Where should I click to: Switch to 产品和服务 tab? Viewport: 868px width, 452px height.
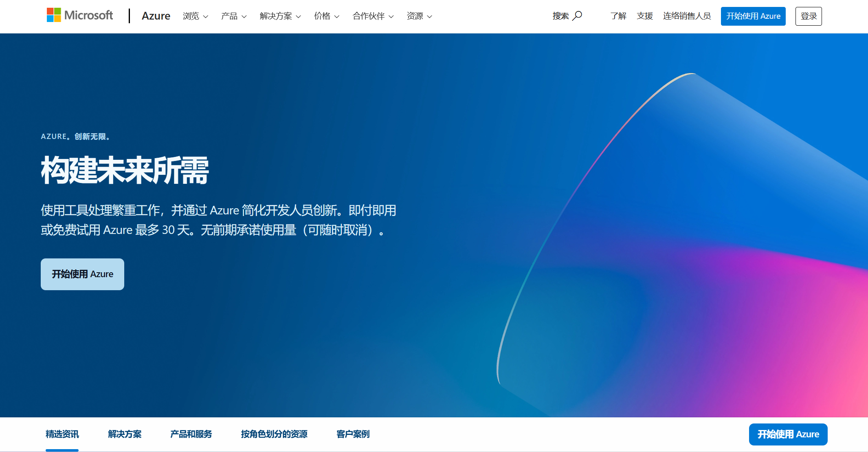pos(191,434)
